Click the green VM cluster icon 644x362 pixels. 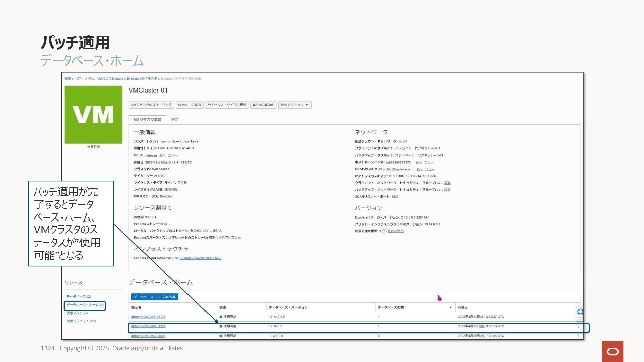click(93, 115)
